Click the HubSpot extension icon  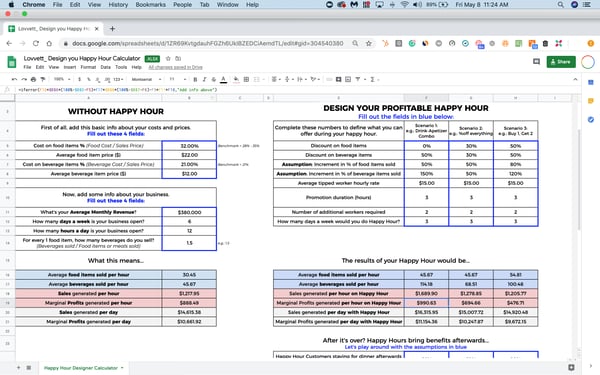(x=385, y=44)
